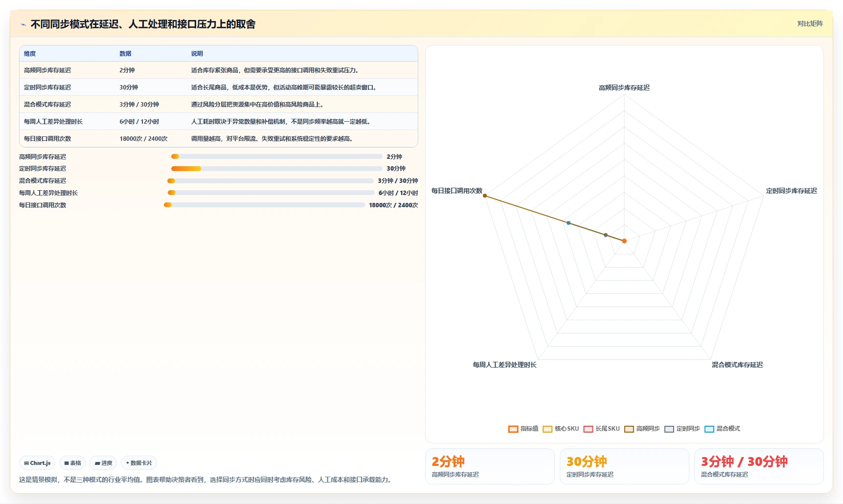Toggle the 长尾SKU legend series

(601, 429)
